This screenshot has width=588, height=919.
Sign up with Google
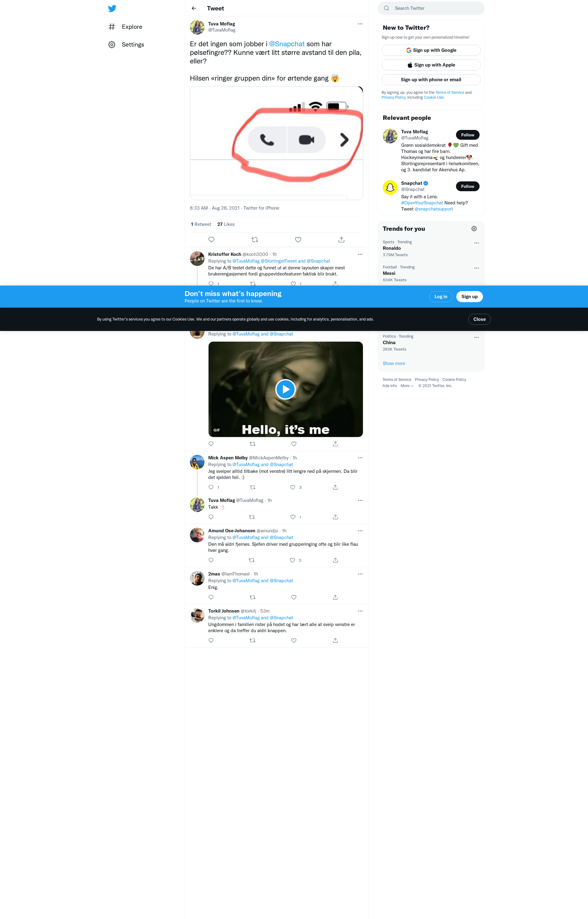point(431,51)
